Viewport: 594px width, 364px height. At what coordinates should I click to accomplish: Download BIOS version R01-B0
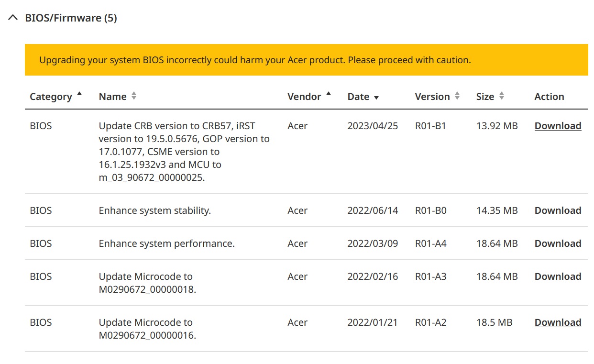click(558, 210)
